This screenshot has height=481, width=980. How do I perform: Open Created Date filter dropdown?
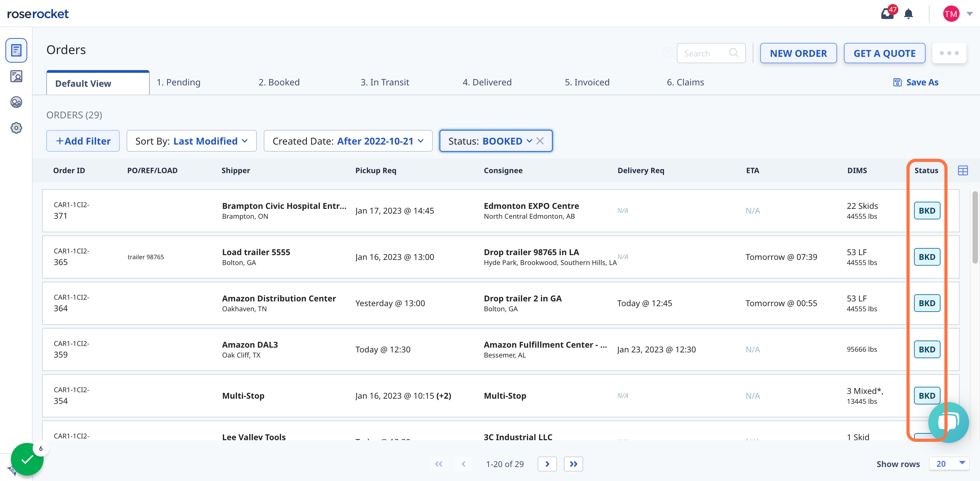348,141
